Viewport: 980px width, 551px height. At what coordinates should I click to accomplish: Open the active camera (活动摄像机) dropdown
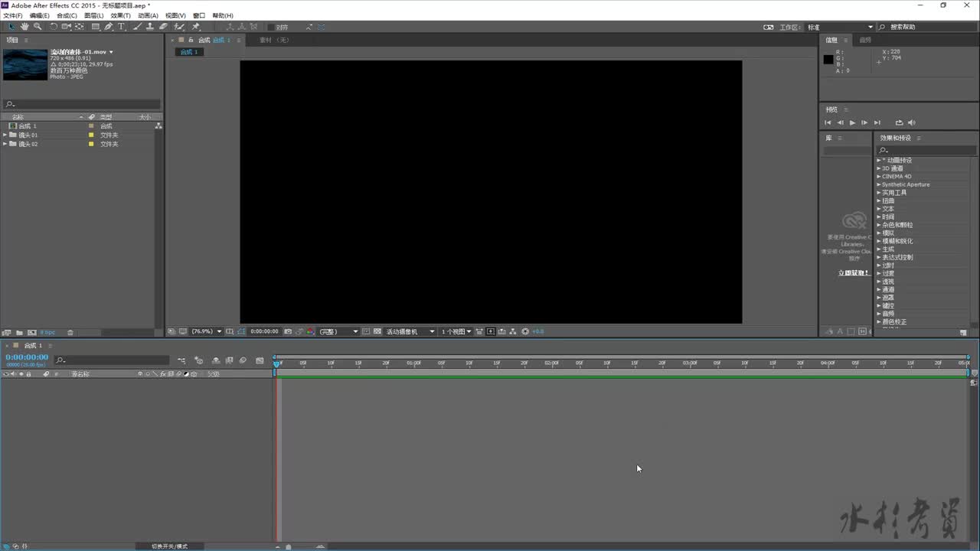coord(410,331)
